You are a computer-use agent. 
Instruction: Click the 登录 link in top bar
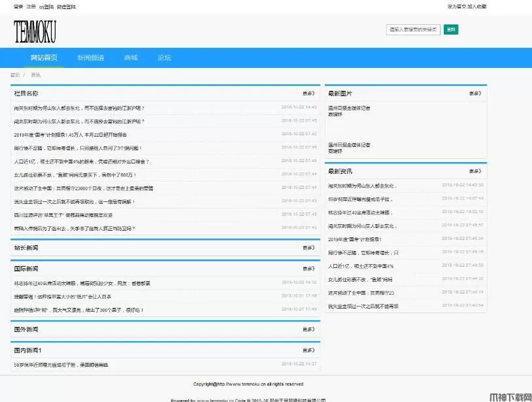[x=18, y=7]
